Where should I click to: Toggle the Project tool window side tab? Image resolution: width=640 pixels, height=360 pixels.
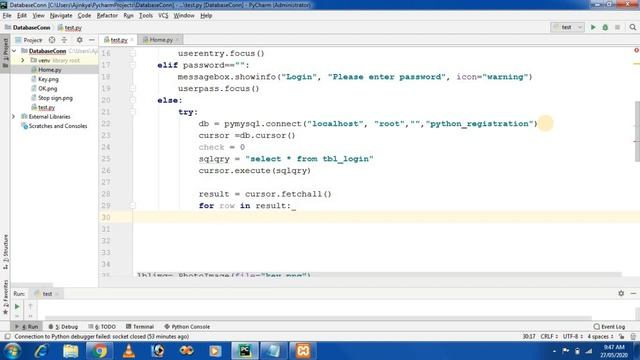coord(5,53)
